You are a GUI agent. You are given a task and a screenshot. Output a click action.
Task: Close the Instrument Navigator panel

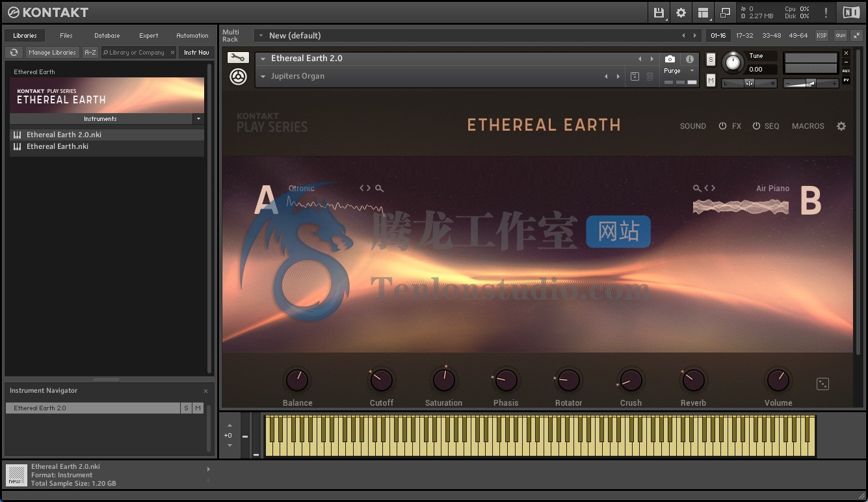tap(206, 391)
